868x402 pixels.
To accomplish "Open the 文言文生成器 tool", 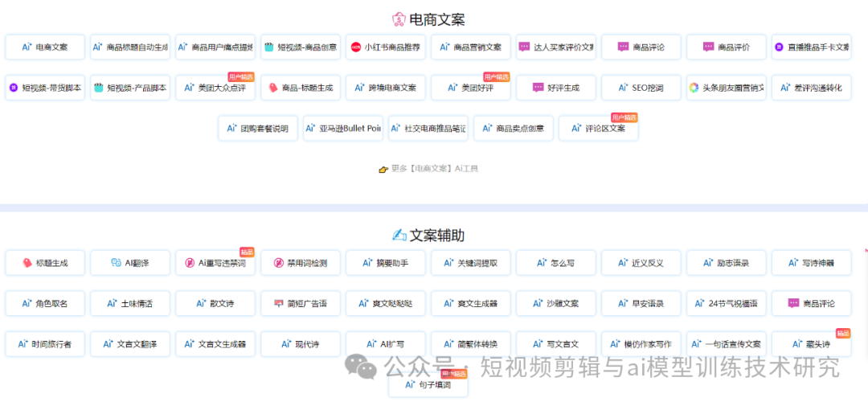I will coord(215,344).
